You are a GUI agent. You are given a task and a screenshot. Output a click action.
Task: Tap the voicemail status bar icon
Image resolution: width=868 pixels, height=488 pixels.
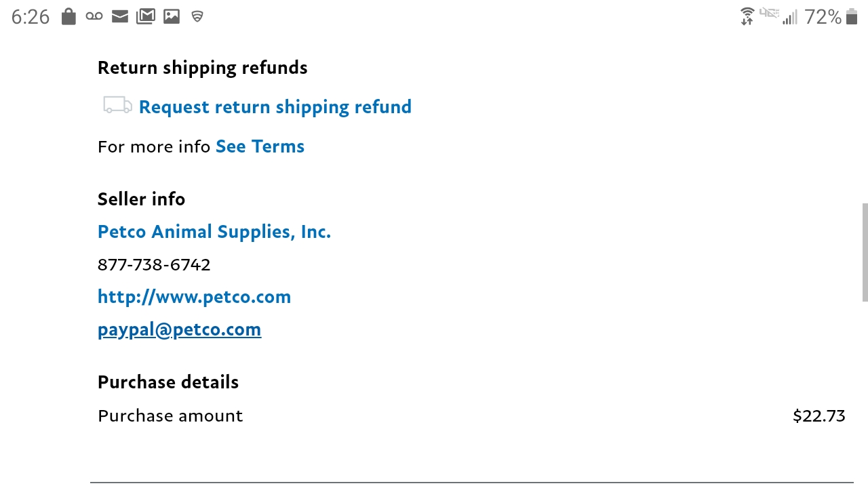click(94, 16)
